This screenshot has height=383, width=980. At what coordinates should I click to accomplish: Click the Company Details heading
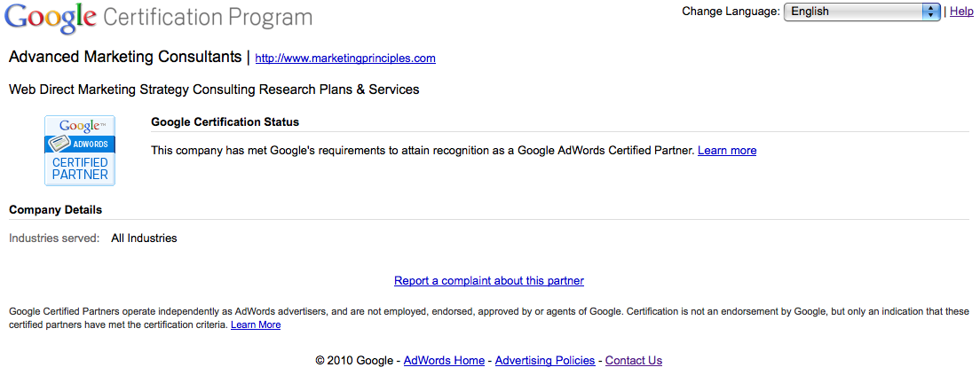tap(55, 210)
